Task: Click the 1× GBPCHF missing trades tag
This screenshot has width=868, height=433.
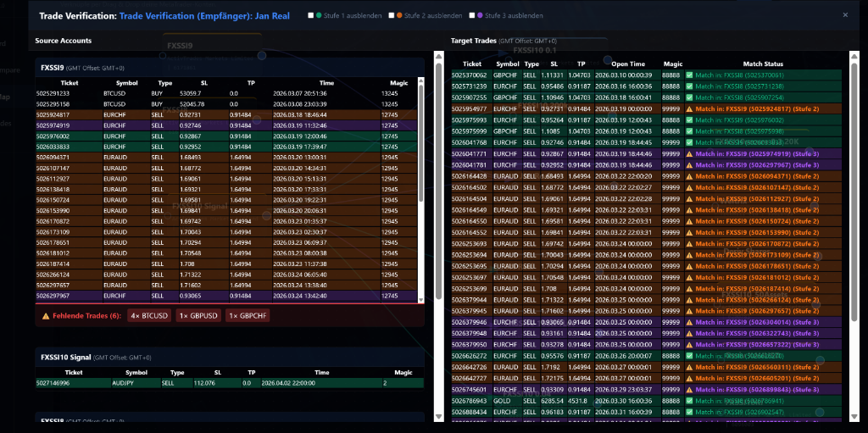Action: point(246,316)
